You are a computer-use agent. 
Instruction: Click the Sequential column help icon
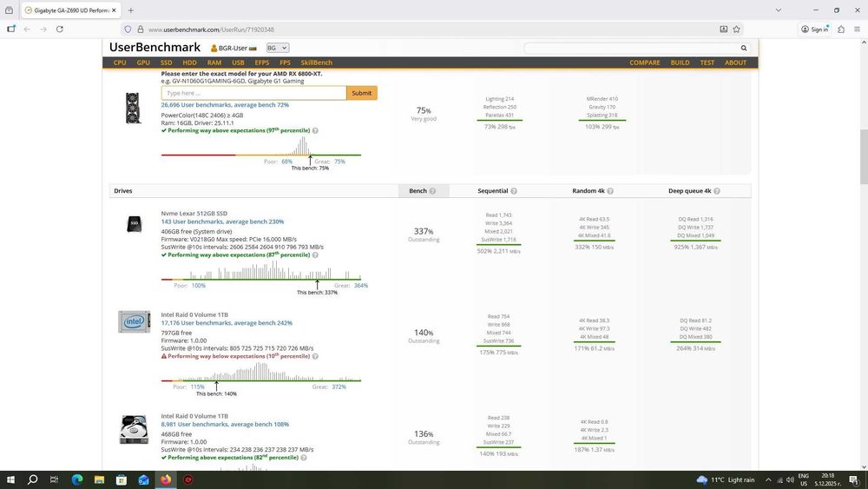[514, 191]
